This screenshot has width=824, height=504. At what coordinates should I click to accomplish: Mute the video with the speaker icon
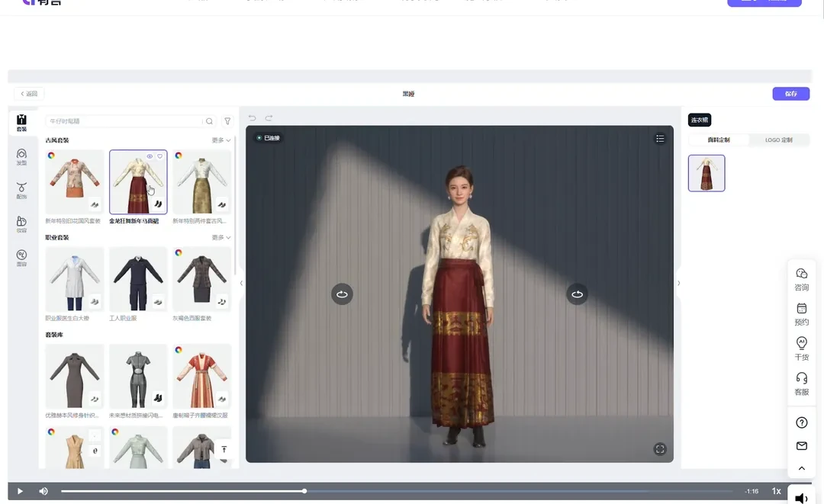click(x=43, y=491)
